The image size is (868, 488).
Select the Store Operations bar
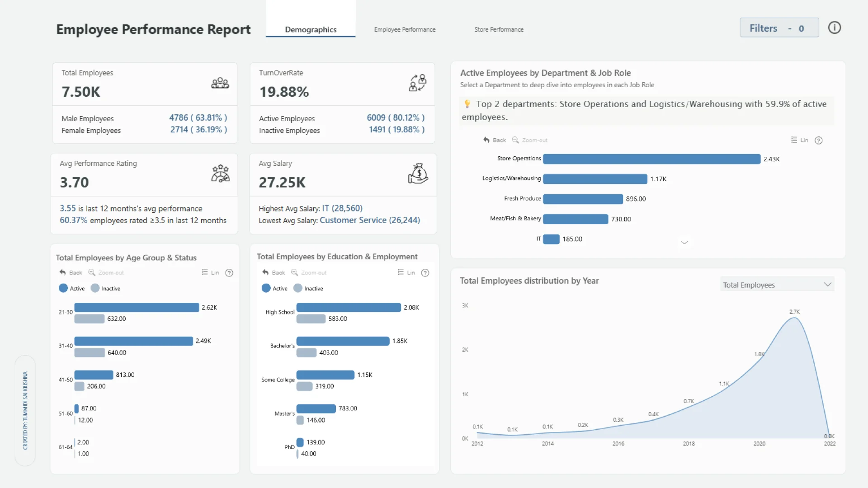(x=651, y=159)
